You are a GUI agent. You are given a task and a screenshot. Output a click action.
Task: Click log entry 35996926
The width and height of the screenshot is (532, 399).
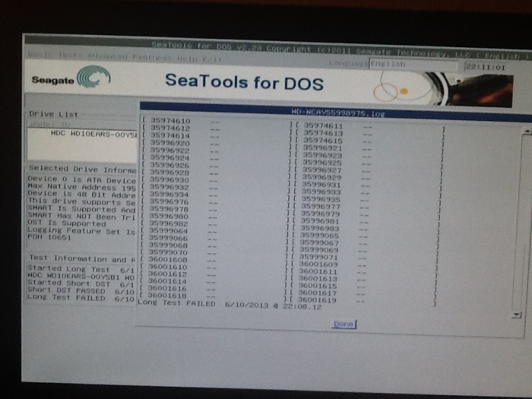[169, 165]
